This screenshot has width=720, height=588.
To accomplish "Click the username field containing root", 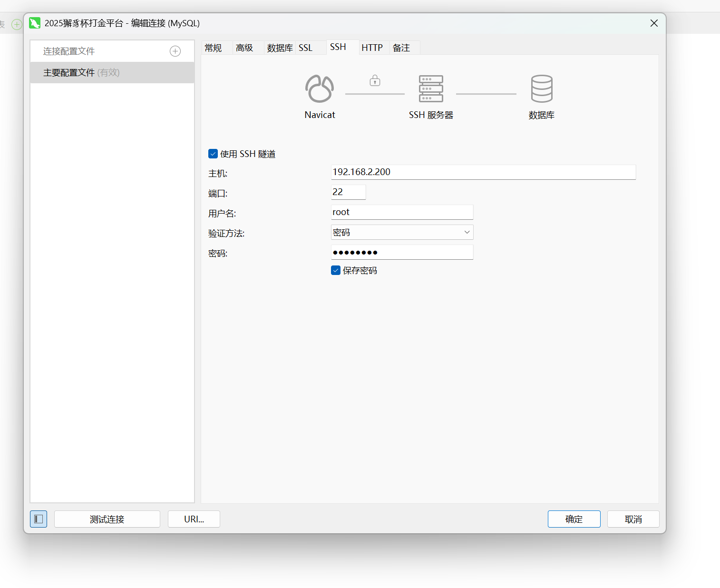I will coord(402,212).
